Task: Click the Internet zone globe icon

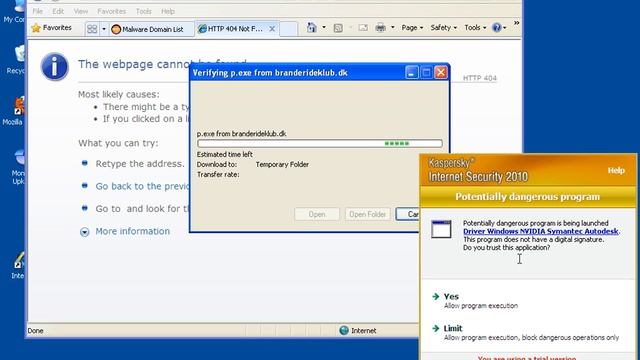Action: click(344, 330)
